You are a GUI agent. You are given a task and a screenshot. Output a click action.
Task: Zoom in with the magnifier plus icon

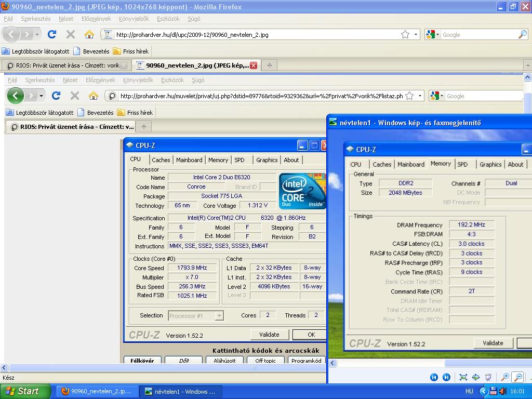[504, 377]
